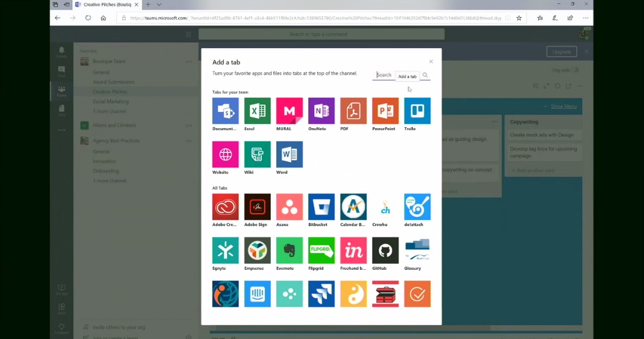Click Show Menu link on Trello board
This screenshot has width=644, height=339.
(563, 107)
